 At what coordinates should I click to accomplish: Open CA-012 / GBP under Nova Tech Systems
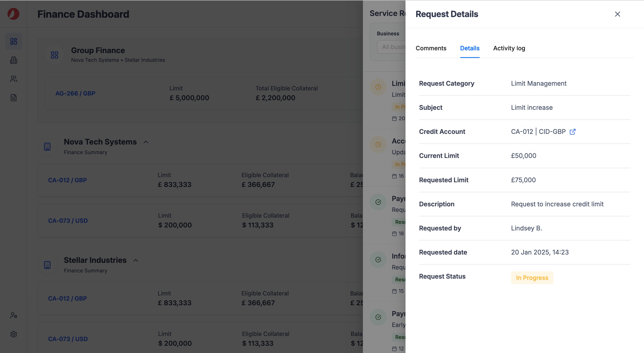coord(68,180)
